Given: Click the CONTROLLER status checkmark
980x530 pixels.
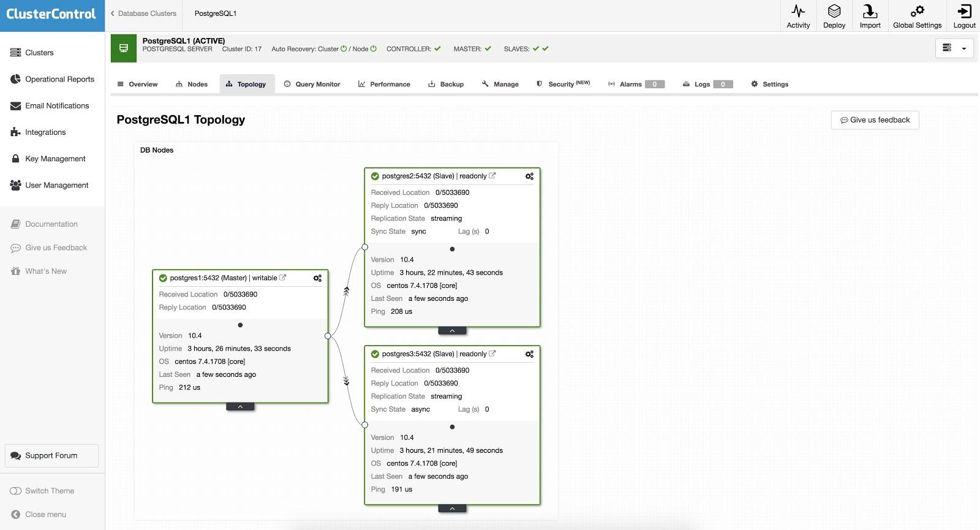Looking at the screenshot, I should click(437, 49).
